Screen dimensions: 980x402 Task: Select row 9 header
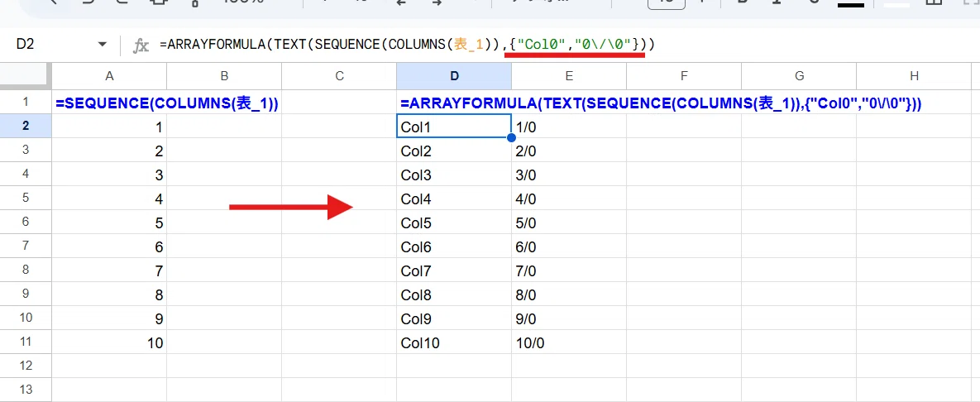(26, 294)
